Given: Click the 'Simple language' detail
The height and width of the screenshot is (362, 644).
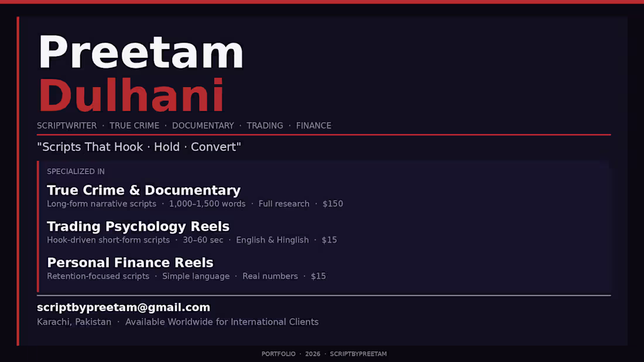Looking at the screenshot, I should [196, 276].
